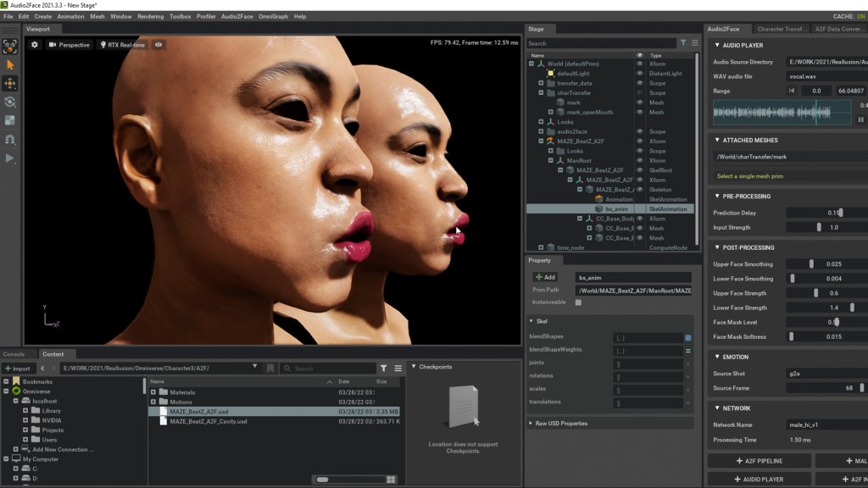Viewport: 868px width, 488px height.
Task: Open the File menu
Action: click(8, 17)
